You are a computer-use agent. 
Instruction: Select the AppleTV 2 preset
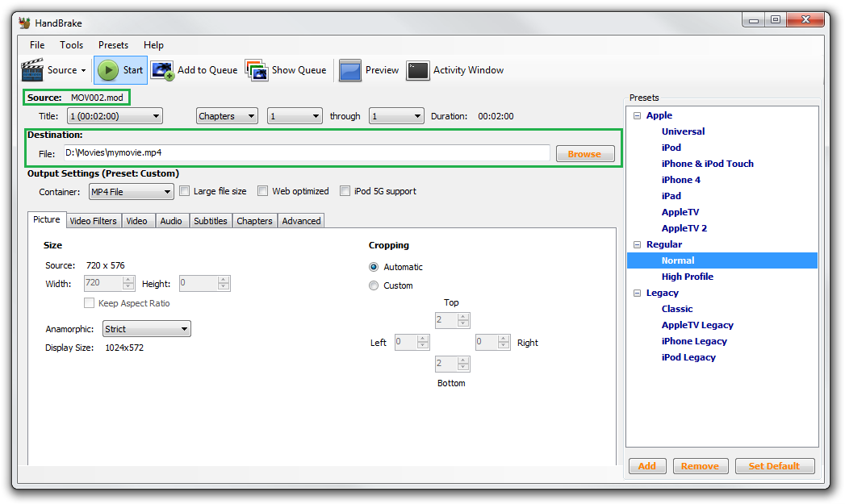[684, 228]
